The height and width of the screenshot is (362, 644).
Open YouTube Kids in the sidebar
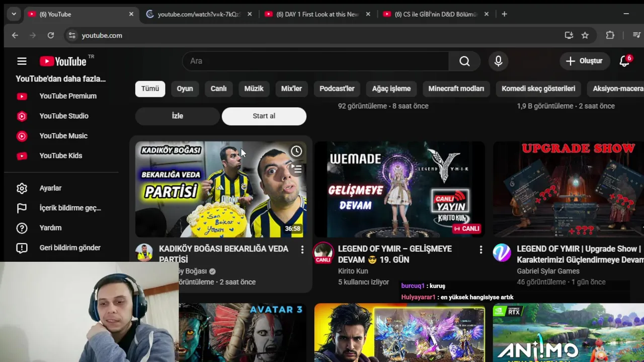[x=61, y=156]
